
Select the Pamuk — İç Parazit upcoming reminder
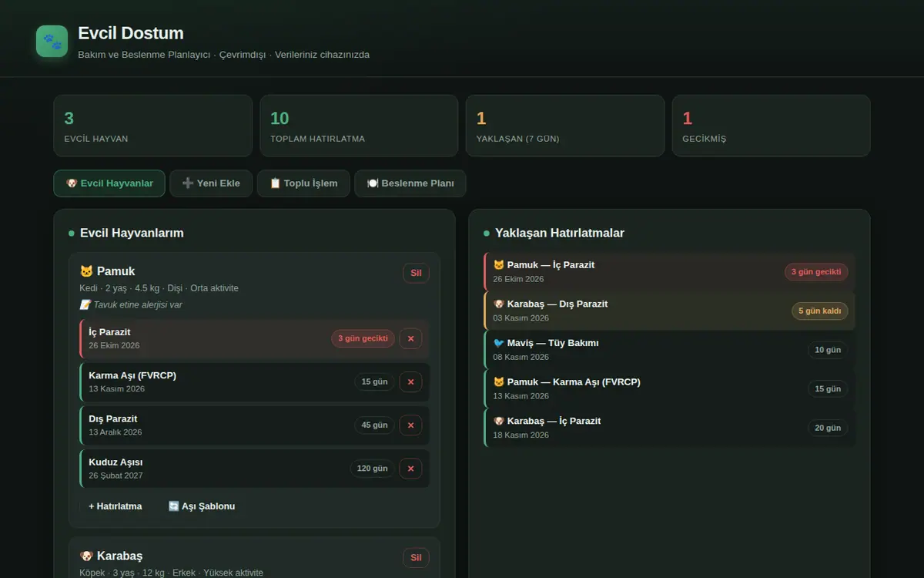tap(670, 271)
